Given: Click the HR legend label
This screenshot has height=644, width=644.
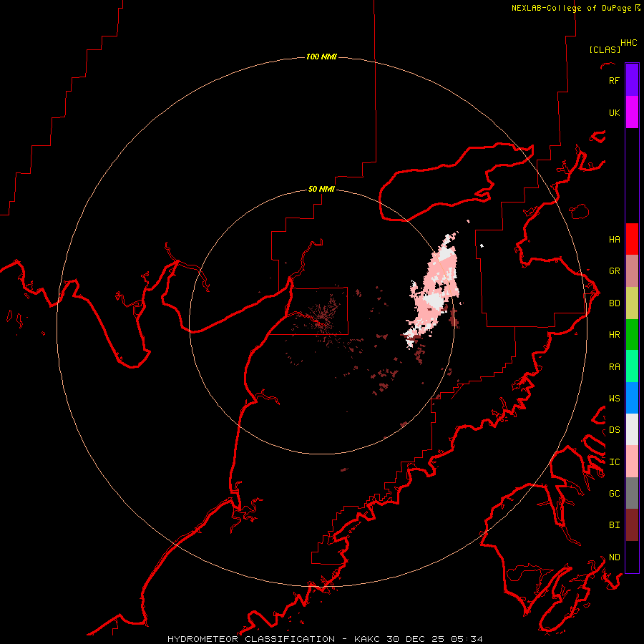Looking at the screenshot, I should point(614,335).
